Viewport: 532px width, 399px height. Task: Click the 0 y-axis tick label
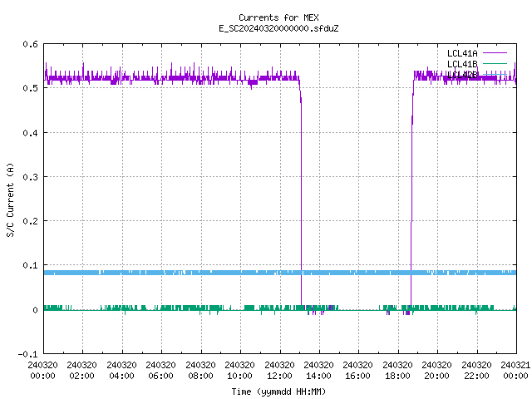pyautogui.click(x=35, y=310)
